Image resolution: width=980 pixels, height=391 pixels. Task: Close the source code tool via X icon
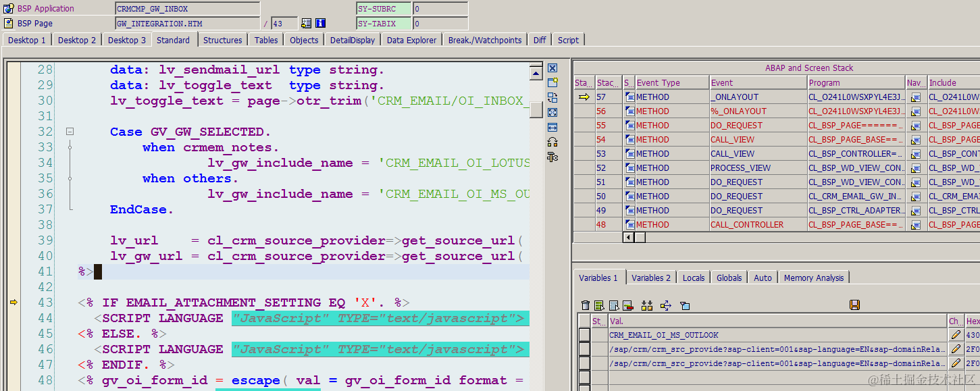[552, 68]
